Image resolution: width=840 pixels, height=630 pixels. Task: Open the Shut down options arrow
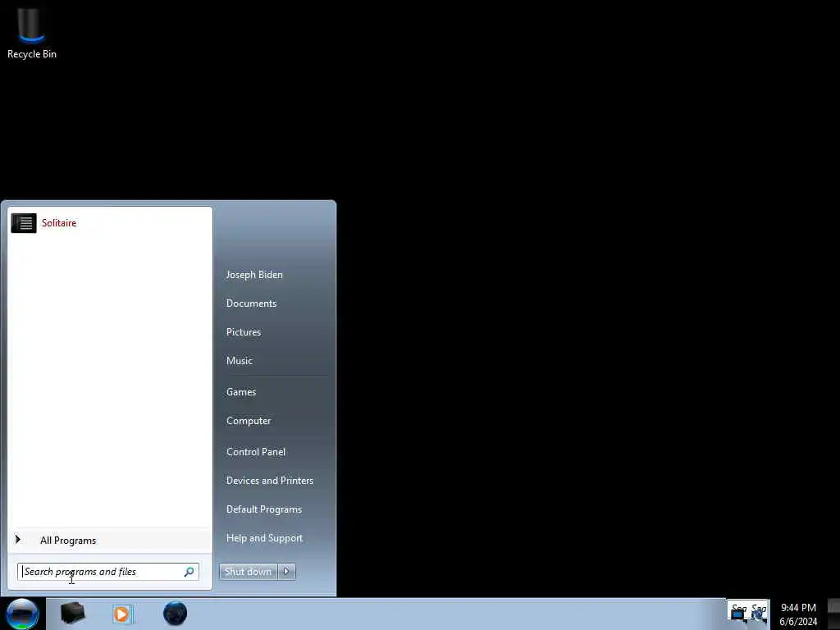(x=286, y=572)
